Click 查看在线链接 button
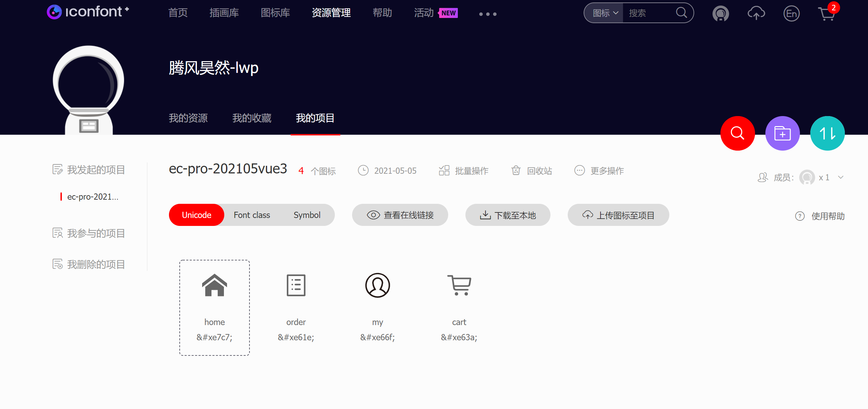 point(400,215)
